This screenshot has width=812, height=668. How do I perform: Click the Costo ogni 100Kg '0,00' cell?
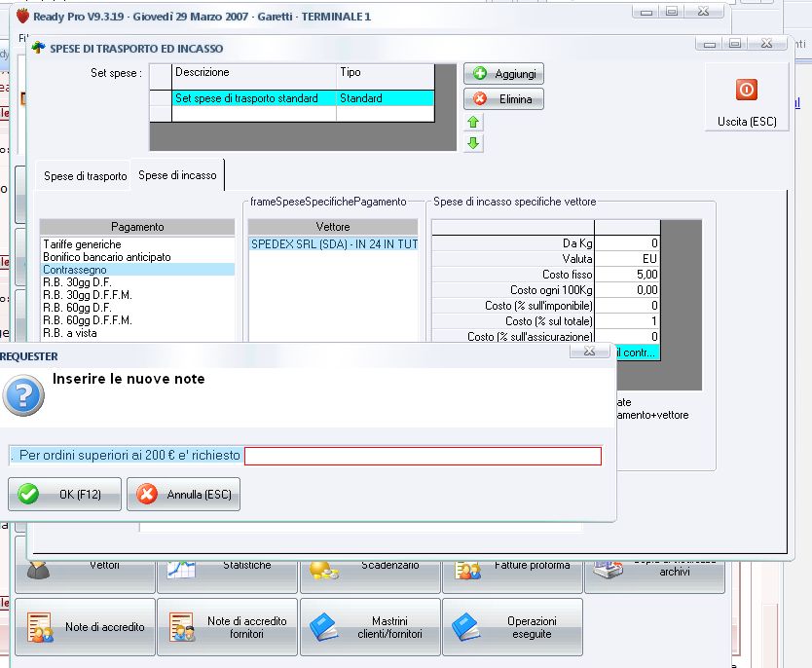pyautogui.click(x=627, y=290)
